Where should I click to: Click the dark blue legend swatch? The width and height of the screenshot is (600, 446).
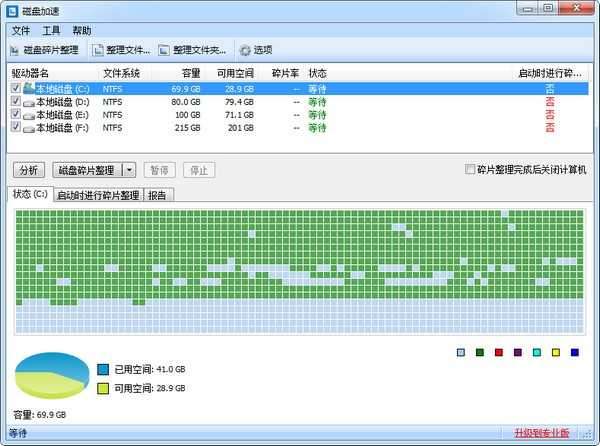[x=575, y=352]
